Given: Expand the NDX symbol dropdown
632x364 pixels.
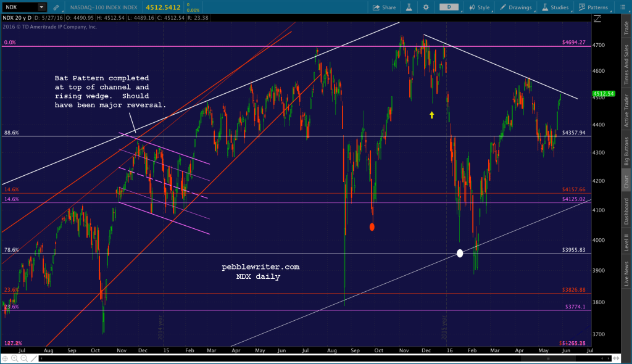Looking at the screenshot, I should pyautogui.click(x=41, y=7).
